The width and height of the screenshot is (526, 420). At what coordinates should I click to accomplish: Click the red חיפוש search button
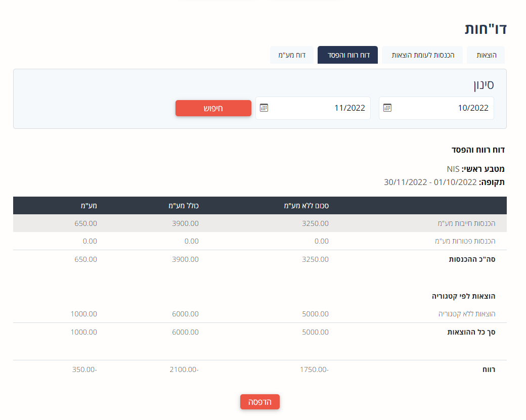click(213, 108)
